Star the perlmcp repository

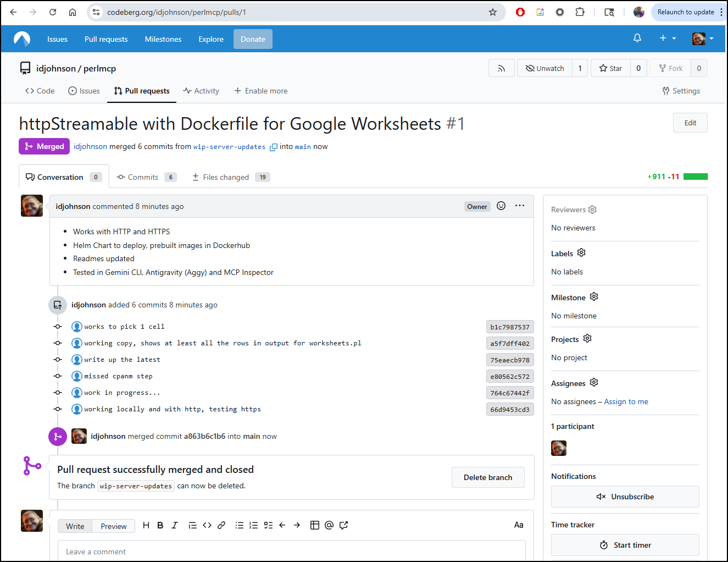(x=610, y=68)
